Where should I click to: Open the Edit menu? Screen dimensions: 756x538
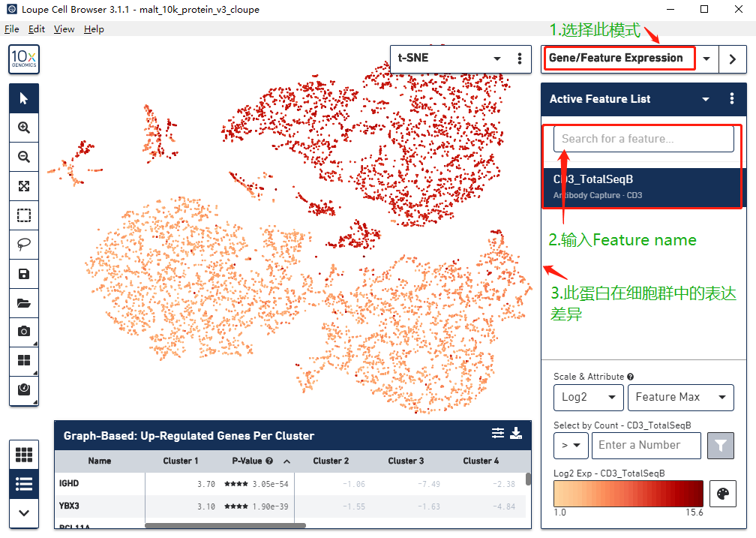pos(36,29)
